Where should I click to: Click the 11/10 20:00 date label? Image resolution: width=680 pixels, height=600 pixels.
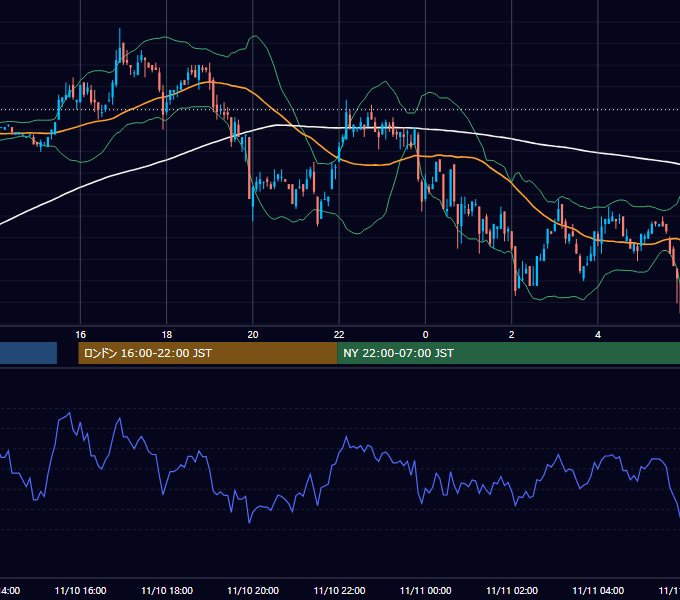(x=253, y=590)
